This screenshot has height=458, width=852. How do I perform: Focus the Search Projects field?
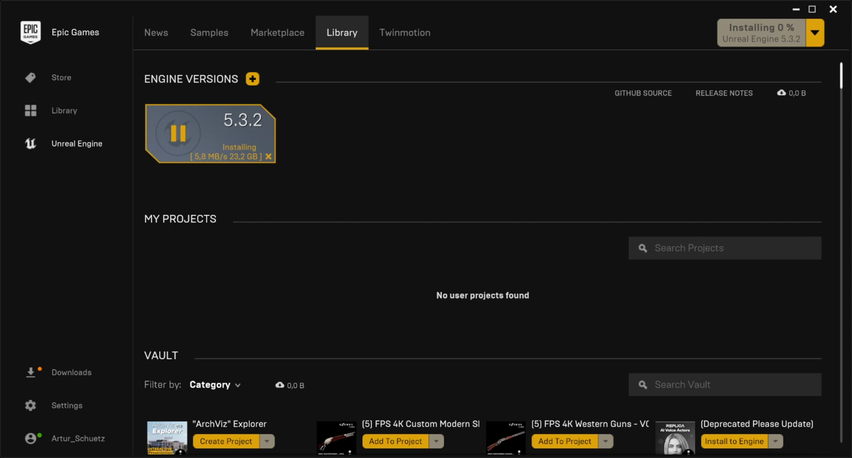tap(725, 248)
